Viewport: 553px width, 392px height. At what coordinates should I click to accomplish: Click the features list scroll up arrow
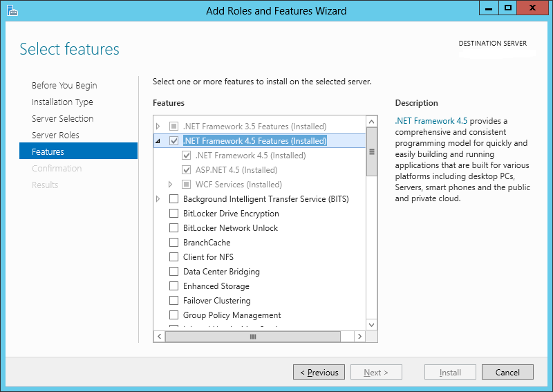[371, 122]
